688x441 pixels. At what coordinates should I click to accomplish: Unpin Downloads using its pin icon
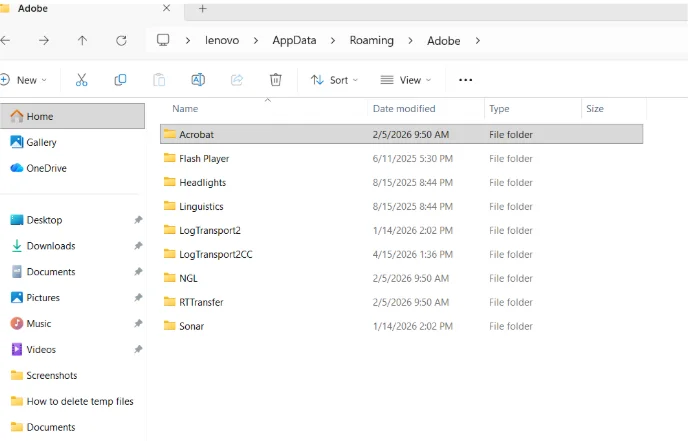click(x=138, y=245)
